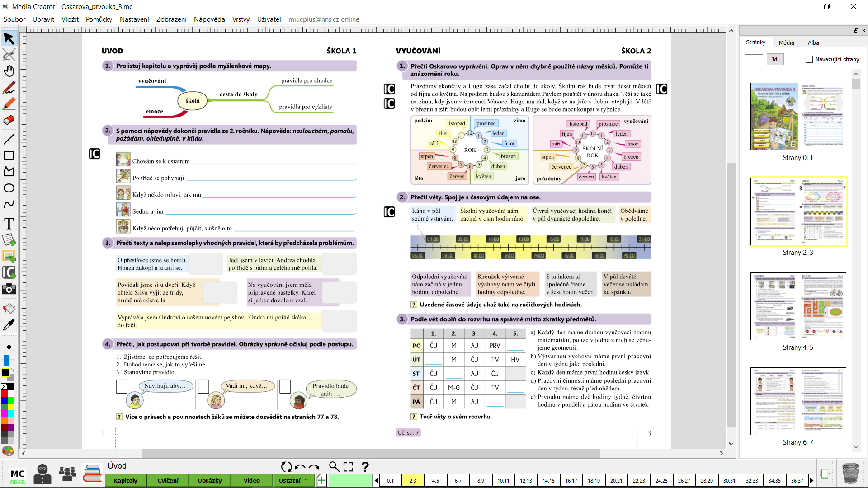Open thumbnail Strany 0, 1
The image size is (868, 488).
pyautogui.click(x=798, y=117)
